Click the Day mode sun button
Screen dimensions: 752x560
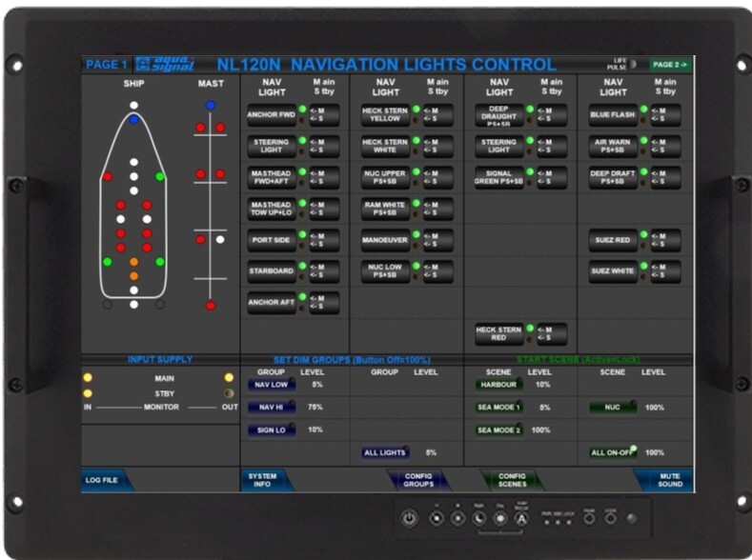point(500,518)
